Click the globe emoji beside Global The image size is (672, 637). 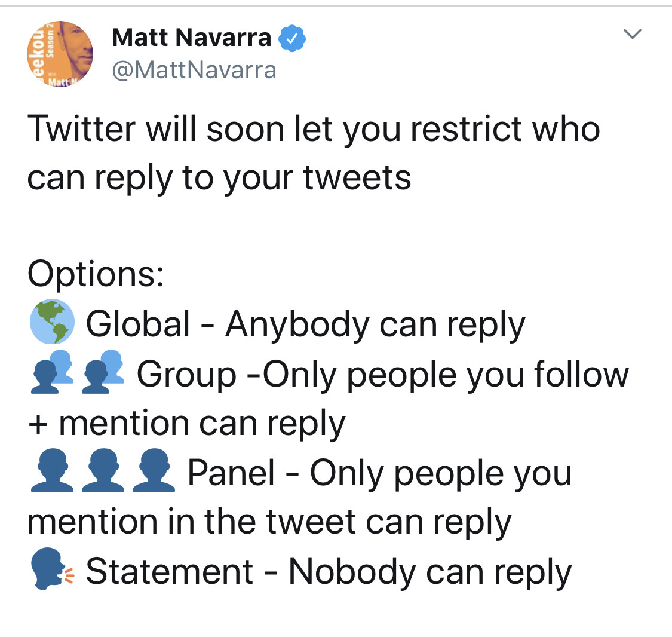[x=52, y=323]
